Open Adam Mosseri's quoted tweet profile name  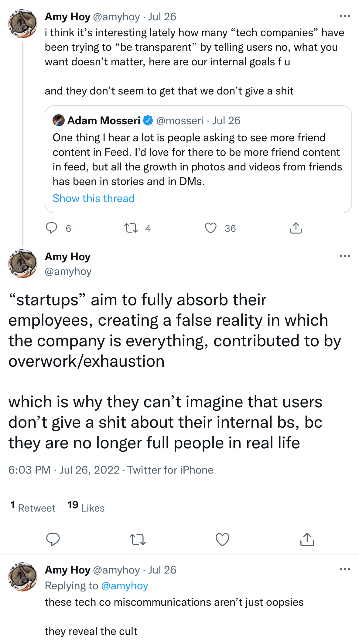coord(104,121)
